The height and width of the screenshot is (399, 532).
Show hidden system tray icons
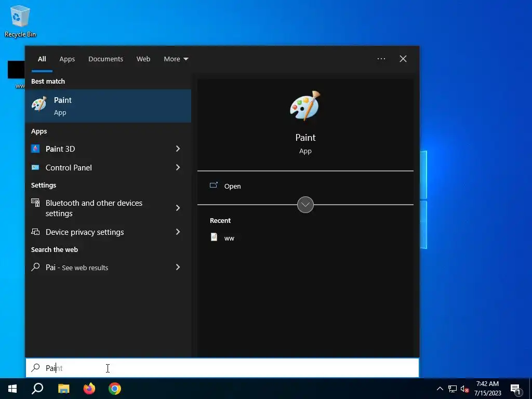coord(440,389)
